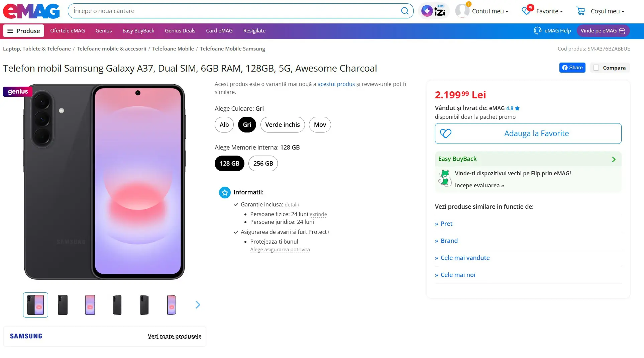The height and width of the screenshot is (358, 644).
Task: Click the shopping cart icon
Action: (x=581, y=11)
